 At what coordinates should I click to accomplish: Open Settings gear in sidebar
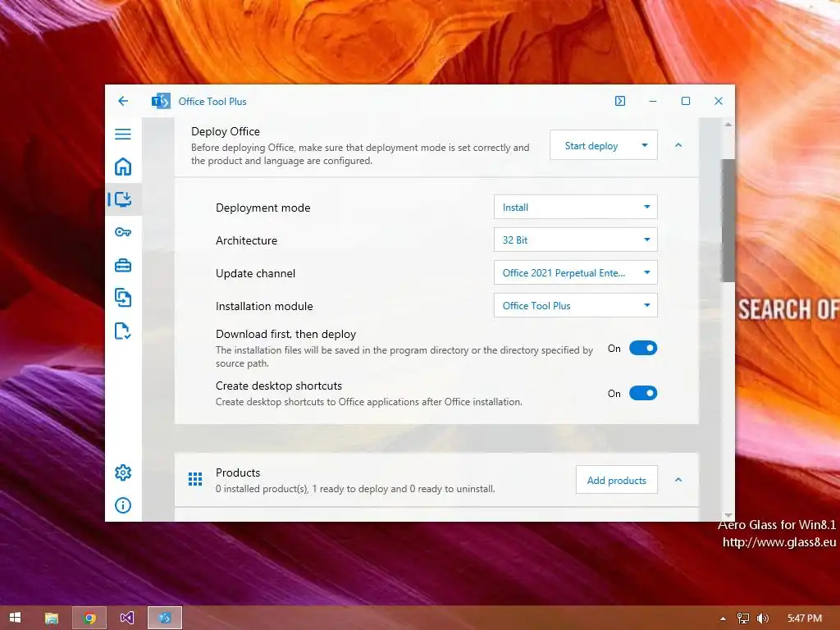[x=123, y=472]
